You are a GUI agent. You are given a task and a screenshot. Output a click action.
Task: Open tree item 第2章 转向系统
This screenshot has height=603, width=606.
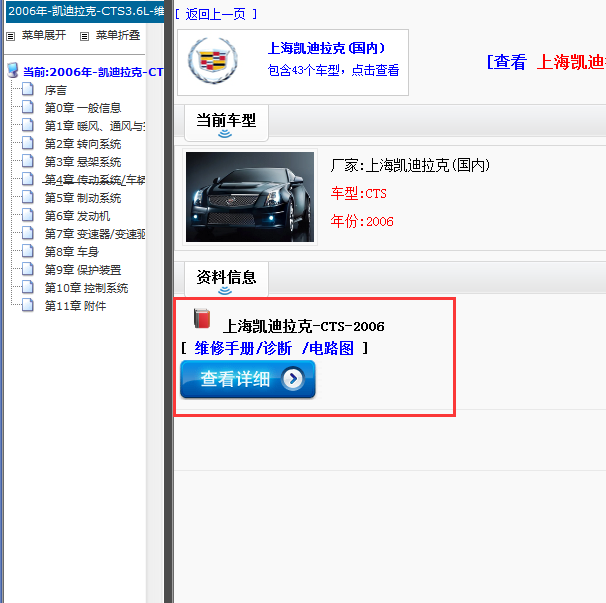(83, 144)
